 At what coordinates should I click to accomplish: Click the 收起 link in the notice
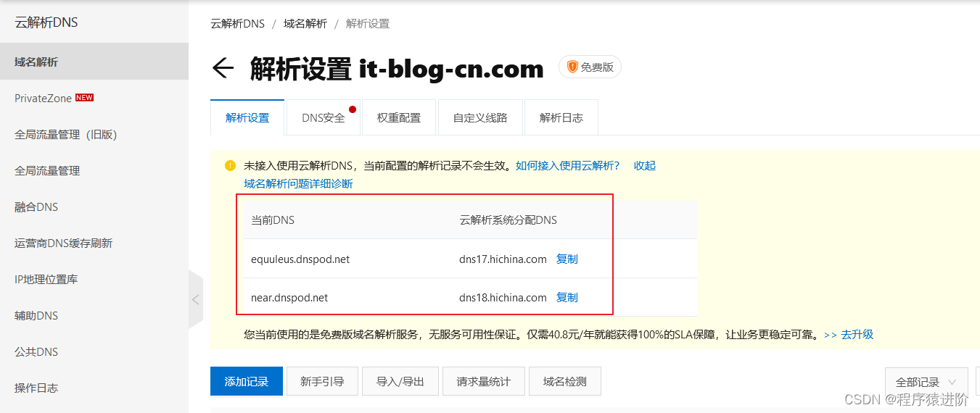(x=645, y=166)
